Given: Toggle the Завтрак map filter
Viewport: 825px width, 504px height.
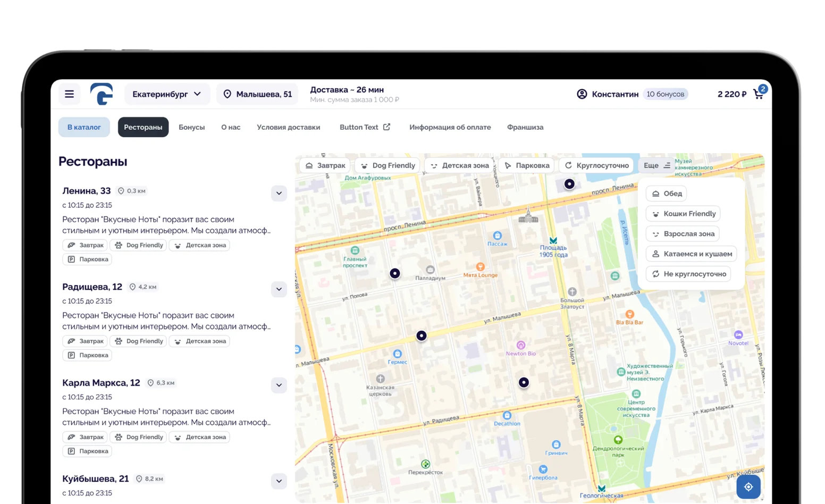Looking at the screenshot, I should click(325, 165).
